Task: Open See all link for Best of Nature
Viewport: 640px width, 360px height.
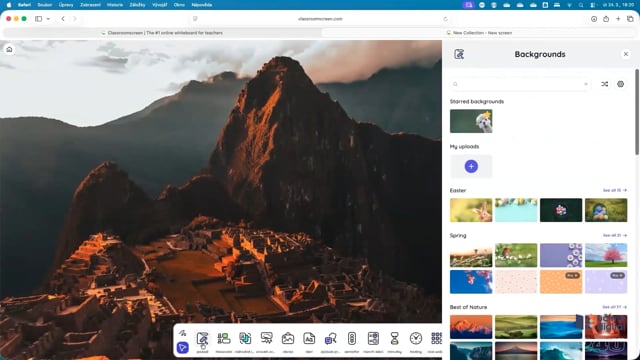Action: [x=615, y=307]
